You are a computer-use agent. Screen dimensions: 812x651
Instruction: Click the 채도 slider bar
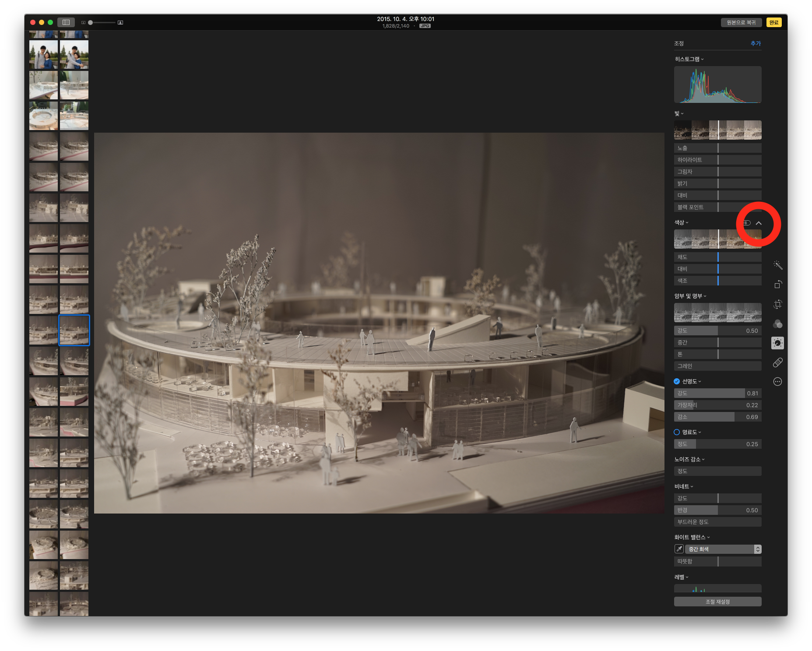click(x=717, y=257)
